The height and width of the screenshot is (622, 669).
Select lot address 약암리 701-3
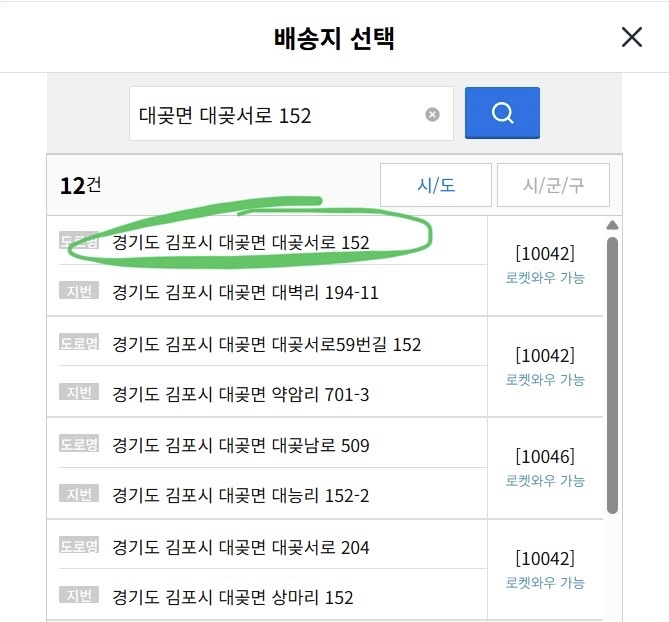click(241, 395)
